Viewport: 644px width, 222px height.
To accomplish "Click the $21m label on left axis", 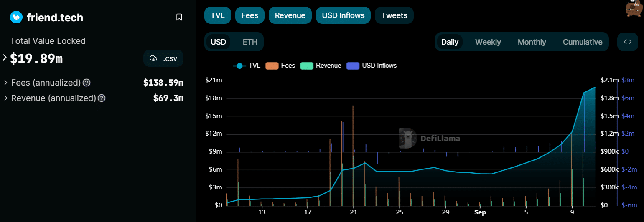I will tap(214, 80).
